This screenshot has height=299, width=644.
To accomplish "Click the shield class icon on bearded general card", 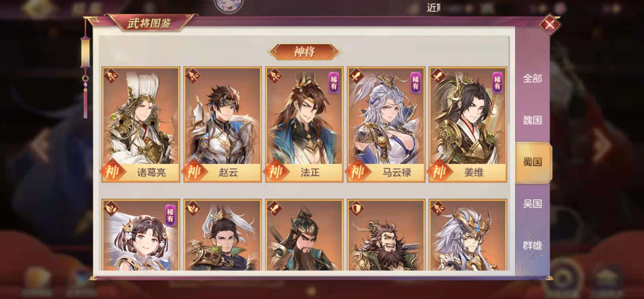I will [x=356, y=208].
